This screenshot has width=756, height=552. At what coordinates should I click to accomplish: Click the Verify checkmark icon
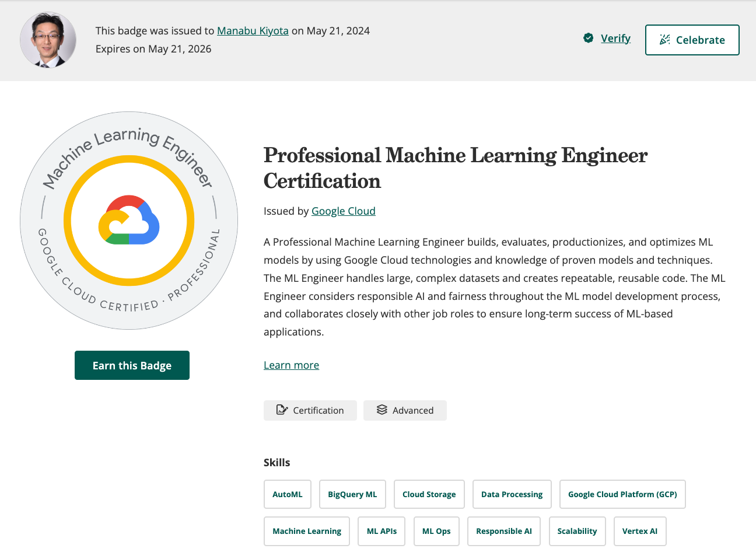(x=589, y=38)
